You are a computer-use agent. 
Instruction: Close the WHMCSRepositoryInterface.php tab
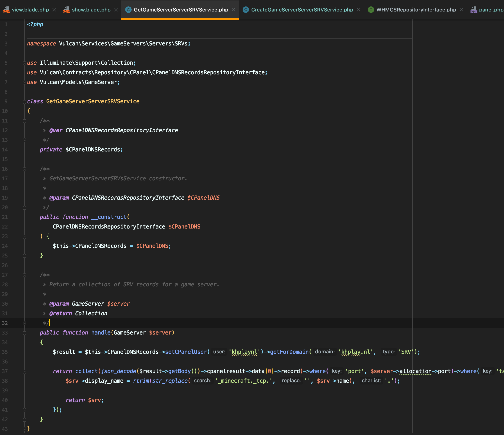coord(461,10)
